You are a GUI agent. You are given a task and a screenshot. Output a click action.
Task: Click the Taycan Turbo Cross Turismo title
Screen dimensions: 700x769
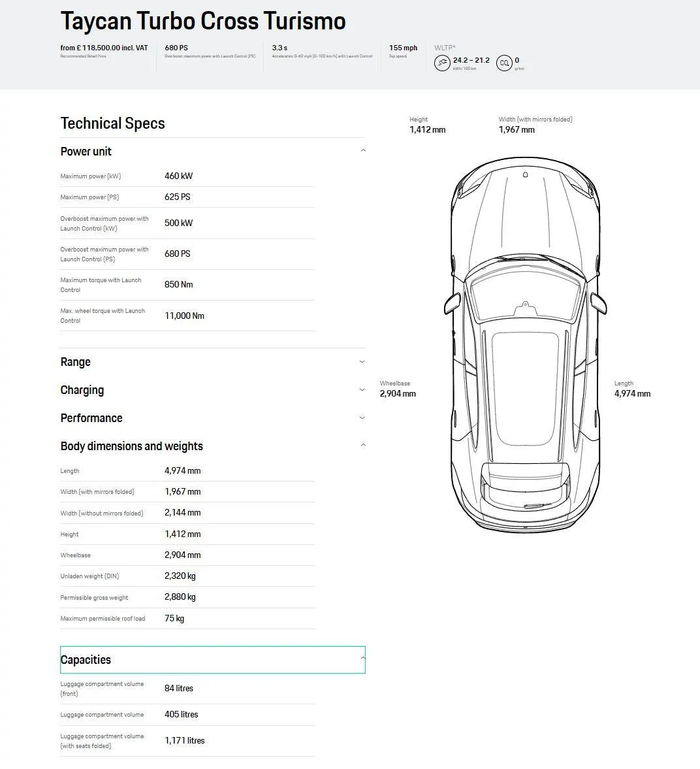(203, 21)
